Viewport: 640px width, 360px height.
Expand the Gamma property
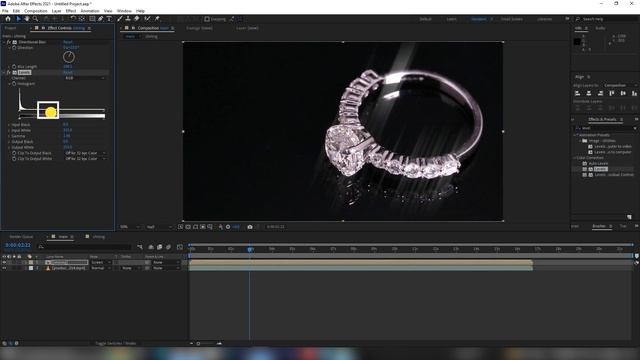[9, 136]
